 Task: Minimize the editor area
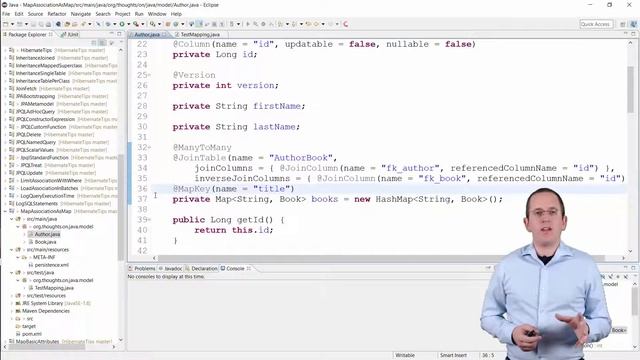625,34
